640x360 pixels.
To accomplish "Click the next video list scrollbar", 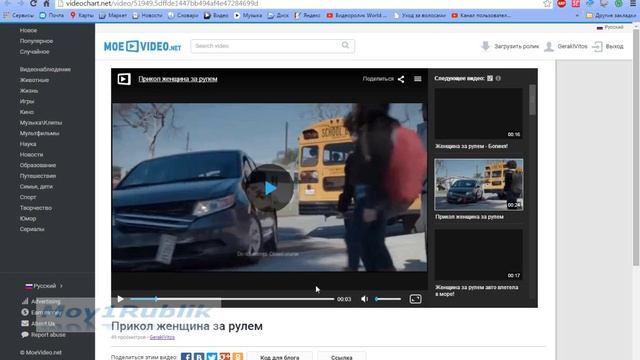I will pos(532,100).
